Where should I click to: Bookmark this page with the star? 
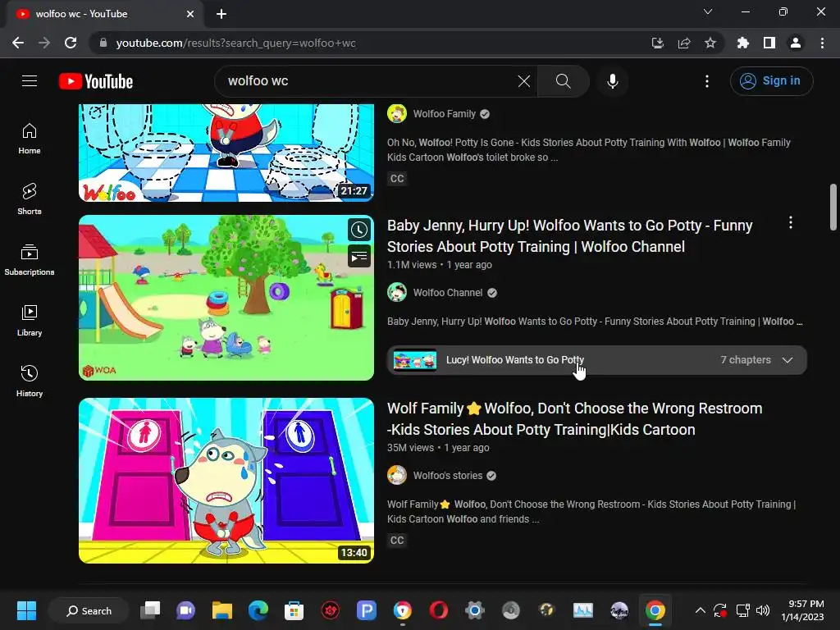click(x=710, y=43)
